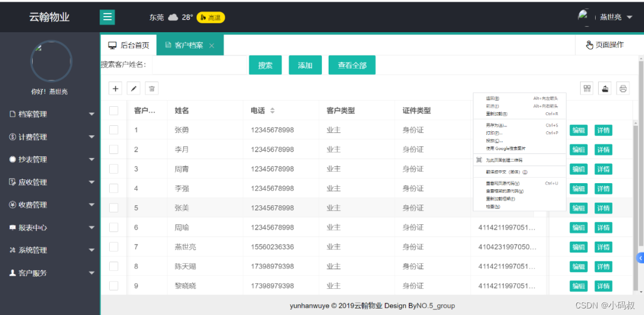This screenshot has width=644, height=315.
Task: Click the pencil edit toolbar icon
Action: point(134,88)
